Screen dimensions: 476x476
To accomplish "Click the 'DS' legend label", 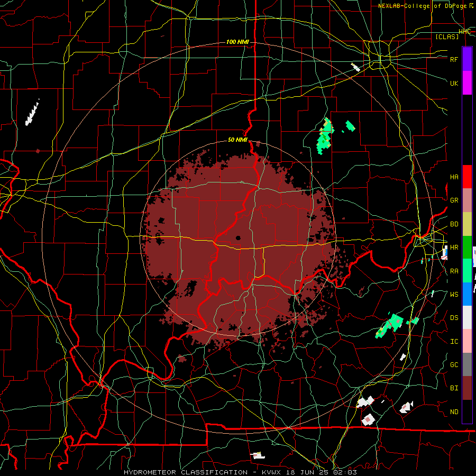I will [454, 318].
